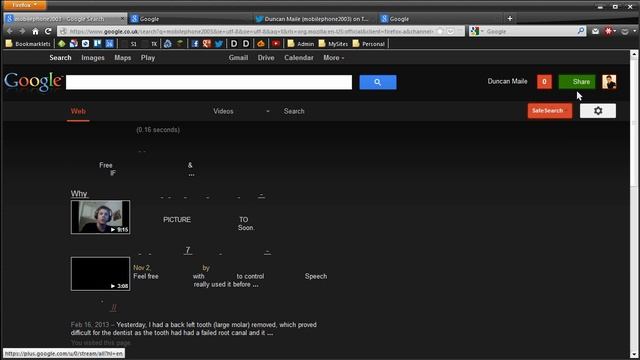Viewport: 640px width, 360px height.
Task: Open Calendar in the Google bar
Action: pyautogui.click(x=299, y=58)
